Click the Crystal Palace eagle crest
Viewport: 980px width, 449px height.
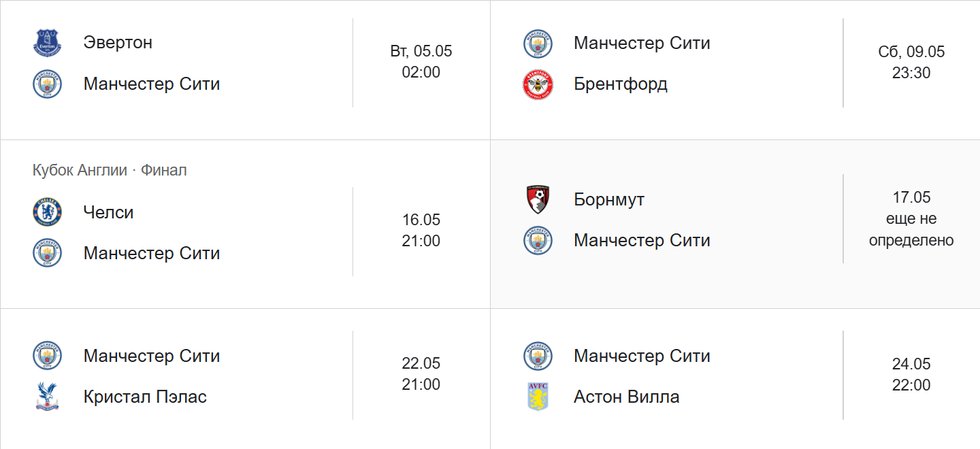(x=48, y=397)
